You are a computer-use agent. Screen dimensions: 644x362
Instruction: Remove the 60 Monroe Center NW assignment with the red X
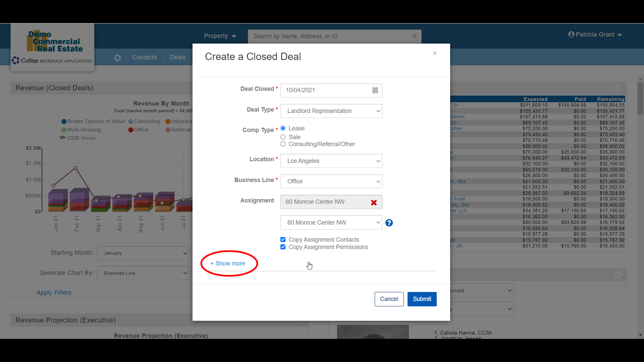pos(374,202)
